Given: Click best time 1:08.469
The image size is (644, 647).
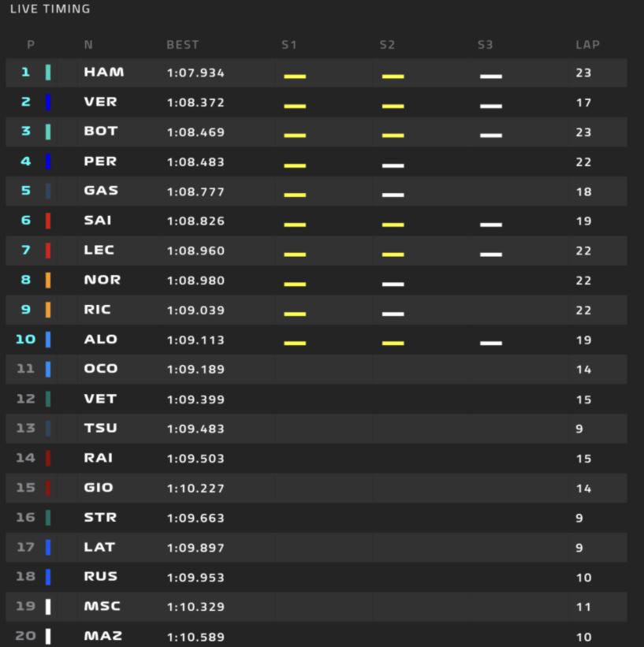Looking at the screenshot, I should click(x=195, y=132).
